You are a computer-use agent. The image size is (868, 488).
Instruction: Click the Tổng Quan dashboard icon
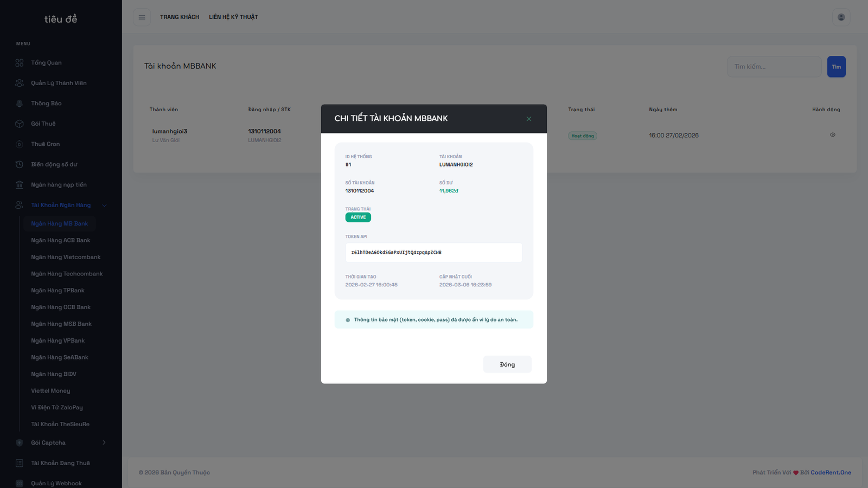click(x=20, y=63)
